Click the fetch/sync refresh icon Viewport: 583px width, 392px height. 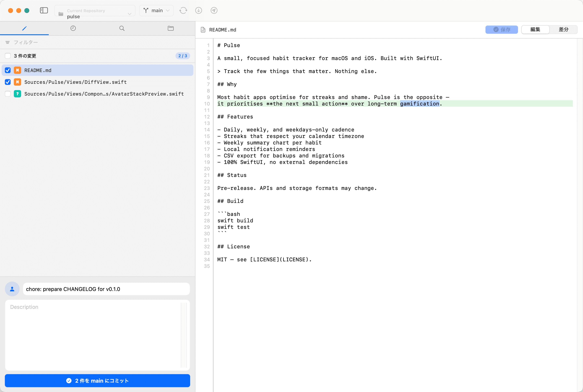(x=183, y=11)
